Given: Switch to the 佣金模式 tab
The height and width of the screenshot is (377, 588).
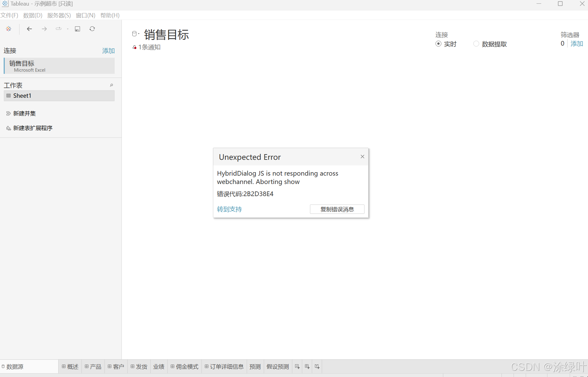Looking at the screenshot, I should point(184,366).
